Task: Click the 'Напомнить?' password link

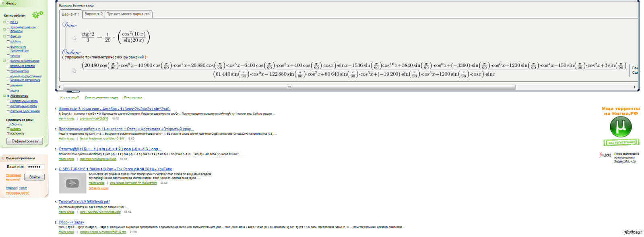Action: pyautogui.click(x=13, y=179)
